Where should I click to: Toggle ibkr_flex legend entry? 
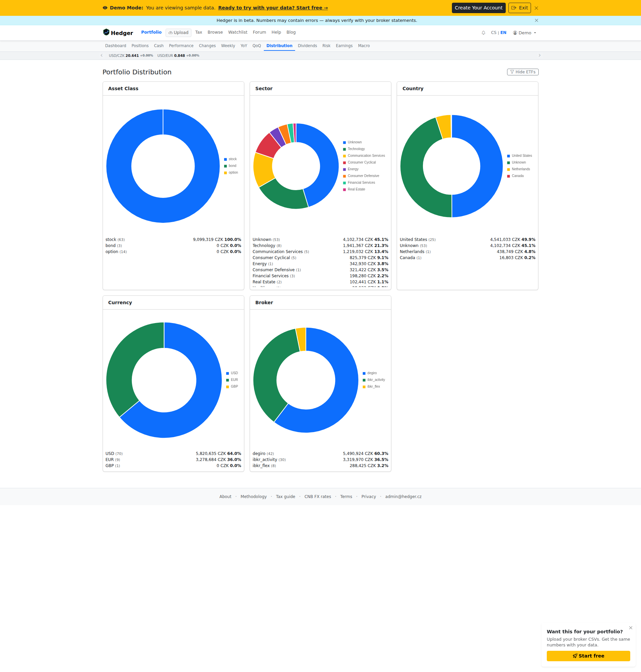pyautogui.click(x=371, y=387)
